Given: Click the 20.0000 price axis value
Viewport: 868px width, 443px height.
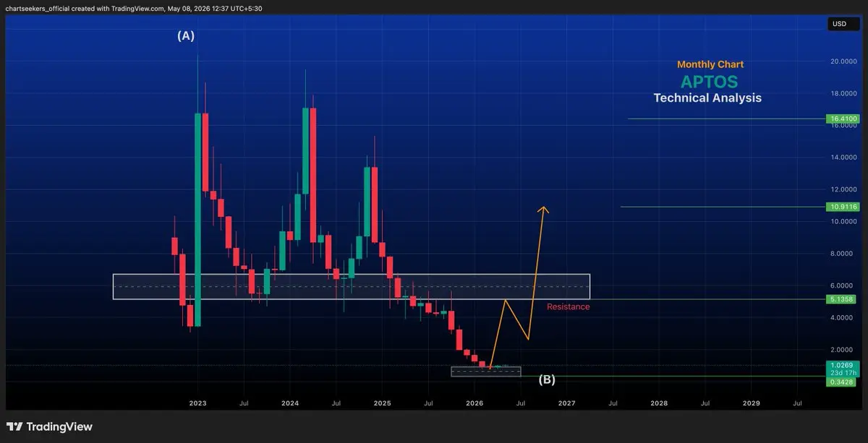Looking at the screenshot, I should click(843, 62).
